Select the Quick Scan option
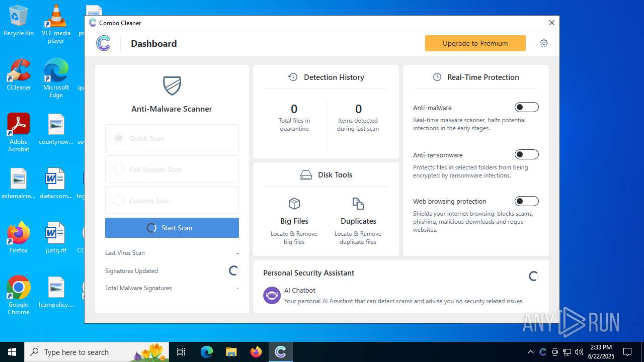Image resolution: width=644 pixels, height=362 pixels. (x=172, y=138)
